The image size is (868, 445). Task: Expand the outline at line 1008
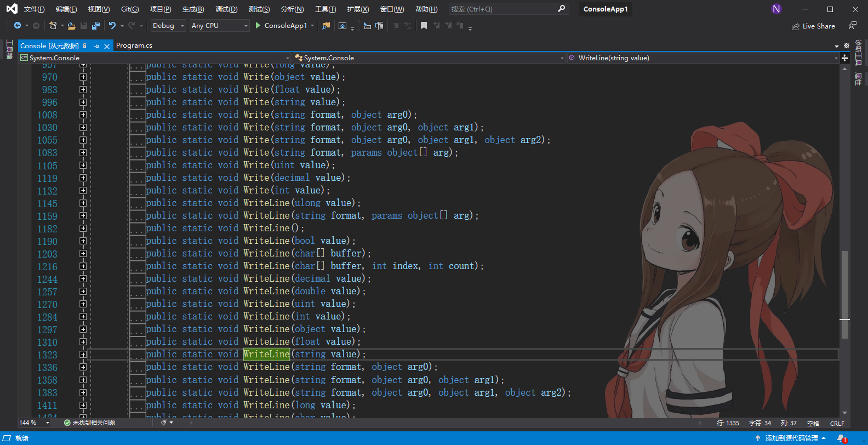83,115
